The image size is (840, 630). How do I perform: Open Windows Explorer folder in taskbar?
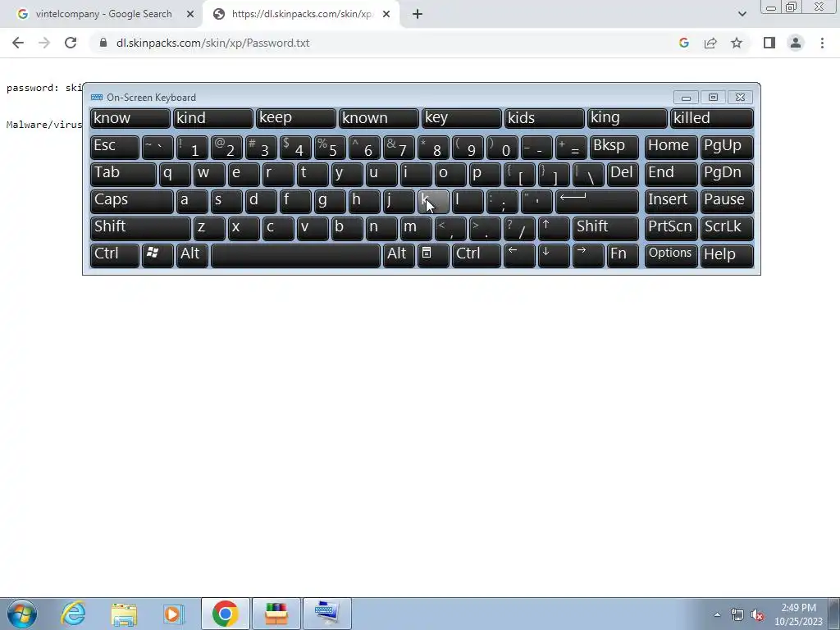coord(124,614)
